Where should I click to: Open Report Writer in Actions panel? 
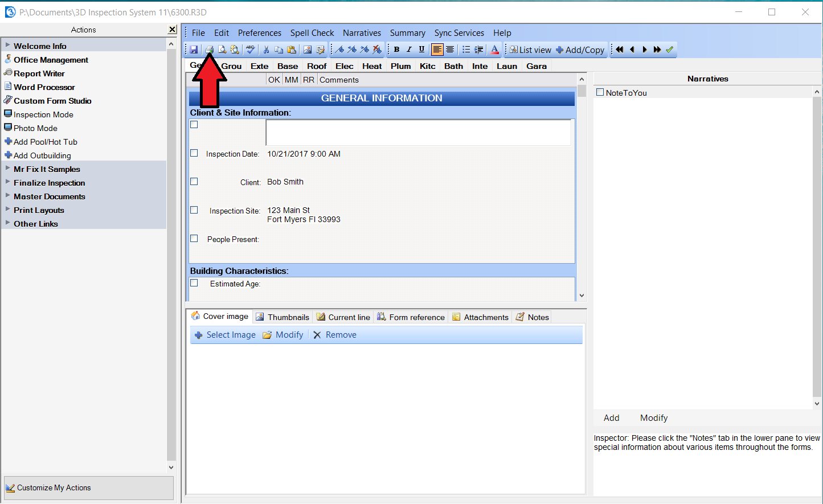click(39, 73)
